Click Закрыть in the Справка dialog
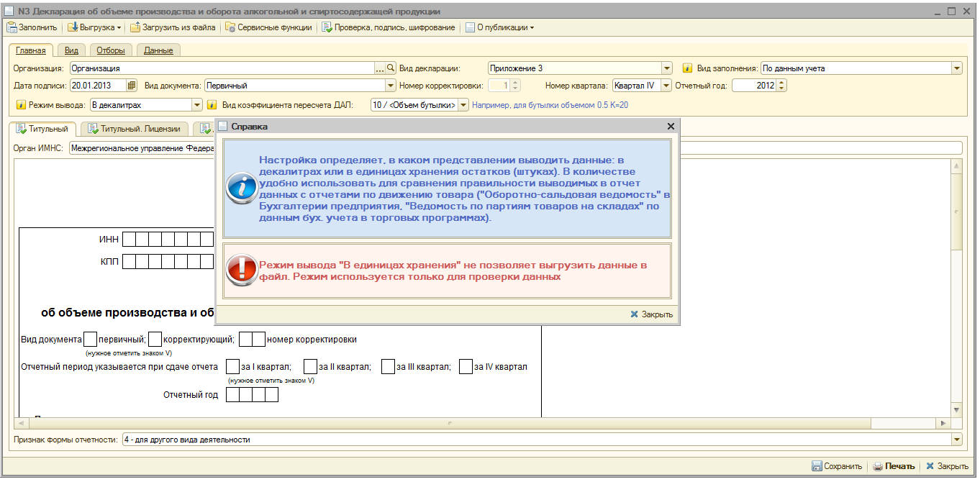980x482 pixels. click(x=651, y=314)
